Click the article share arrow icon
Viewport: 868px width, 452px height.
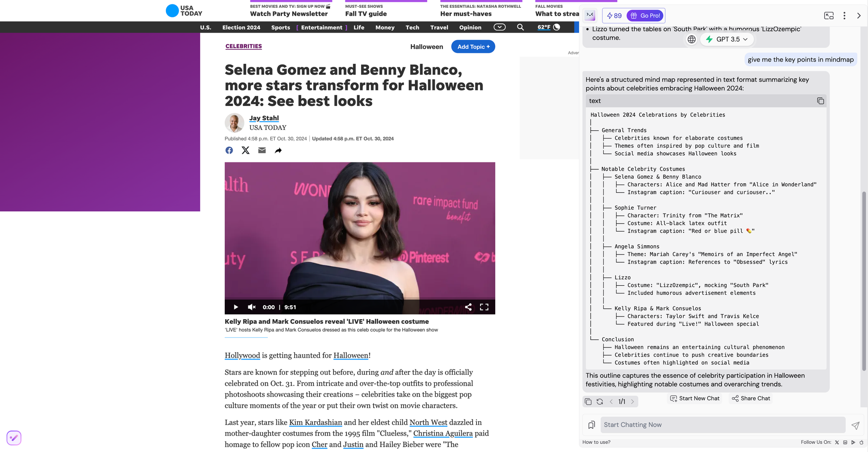pos(278,150)
